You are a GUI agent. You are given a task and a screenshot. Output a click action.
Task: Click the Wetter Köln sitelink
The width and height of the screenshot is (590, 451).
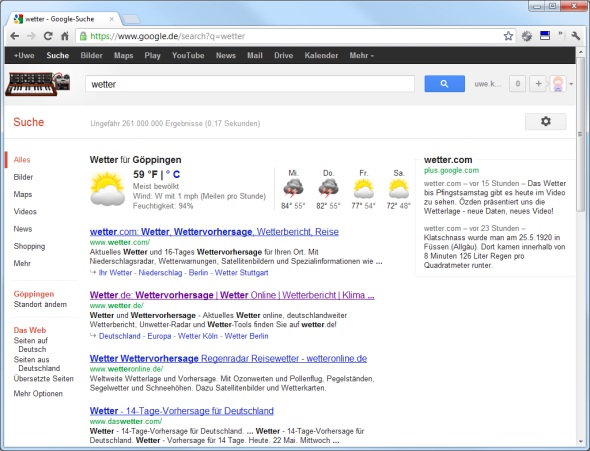(198, 336)
